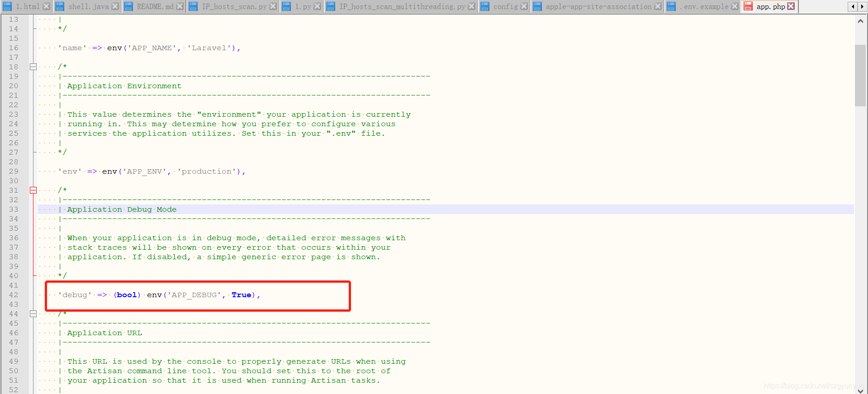Click the vertical scrollbar thumb
The width and height of the screenshot is (868, 394).
(860, 75)
